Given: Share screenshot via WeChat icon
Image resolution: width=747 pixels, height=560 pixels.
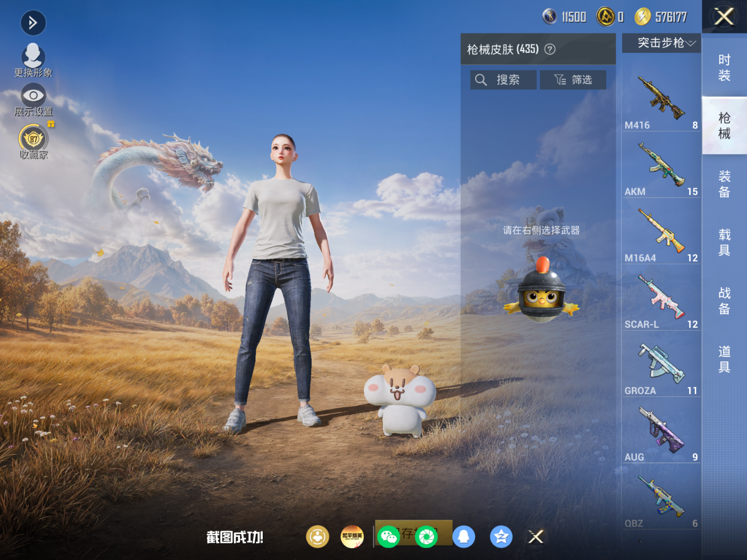Looking at the screenshot, I should point(388,537).
